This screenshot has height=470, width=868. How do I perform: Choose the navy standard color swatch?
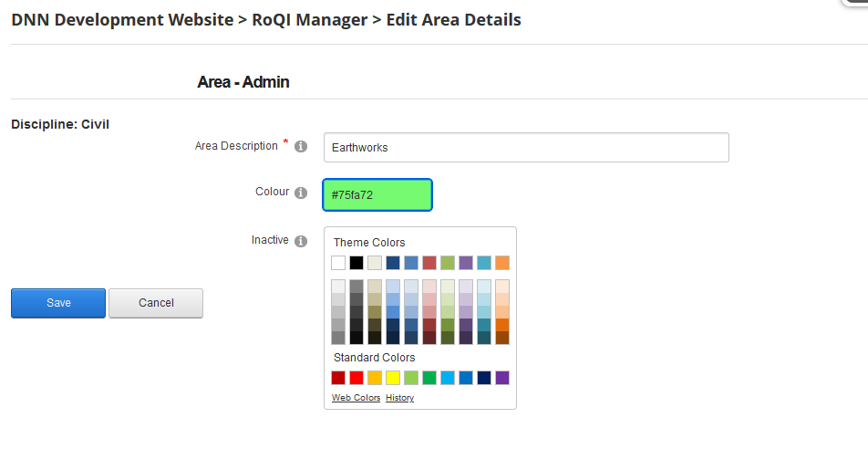pos(484,378)
